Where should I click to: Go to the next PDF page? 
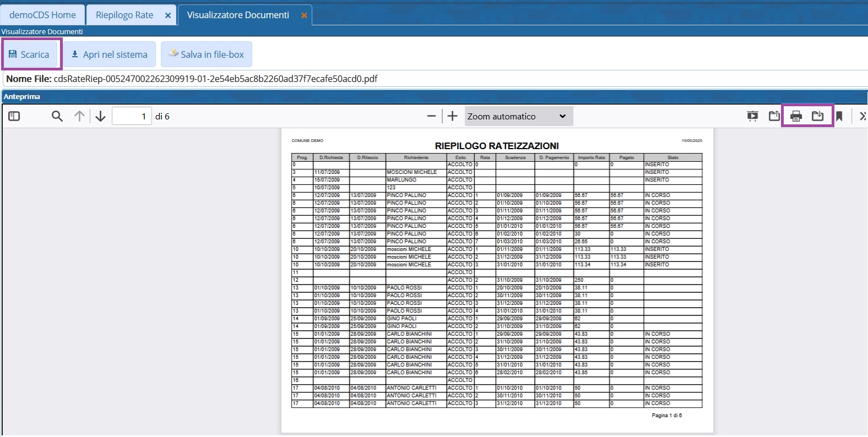(x=100, y=116)
